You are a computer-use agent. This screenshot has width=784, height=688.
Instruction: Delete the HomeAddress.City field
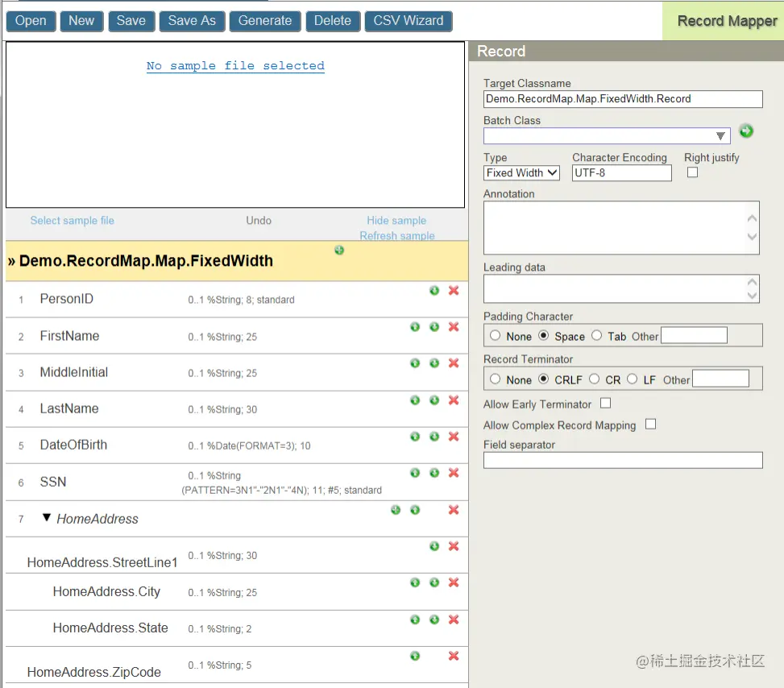point(454,583)
